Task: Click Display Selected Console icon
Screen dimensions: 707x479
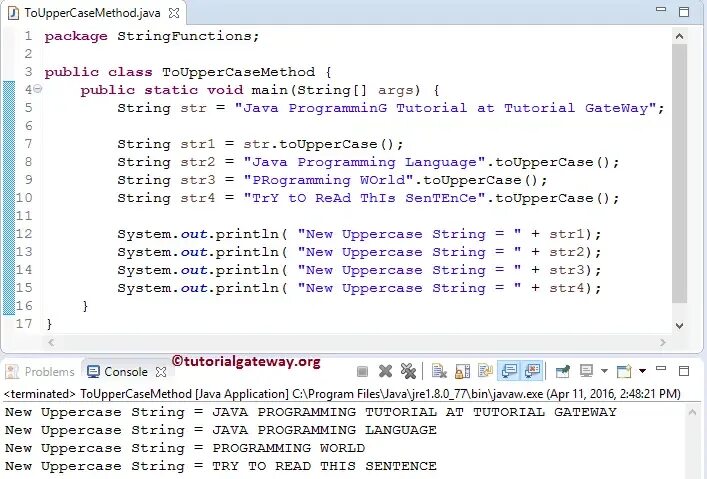Action: pos(586,371)
